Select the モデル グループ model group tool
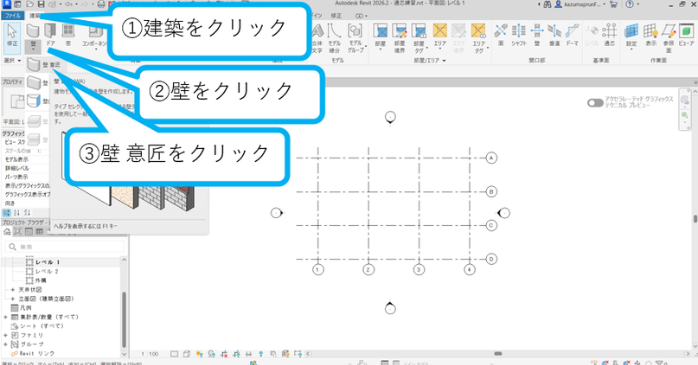The height and width of the screenshot is (365, 698). (355, 37)
